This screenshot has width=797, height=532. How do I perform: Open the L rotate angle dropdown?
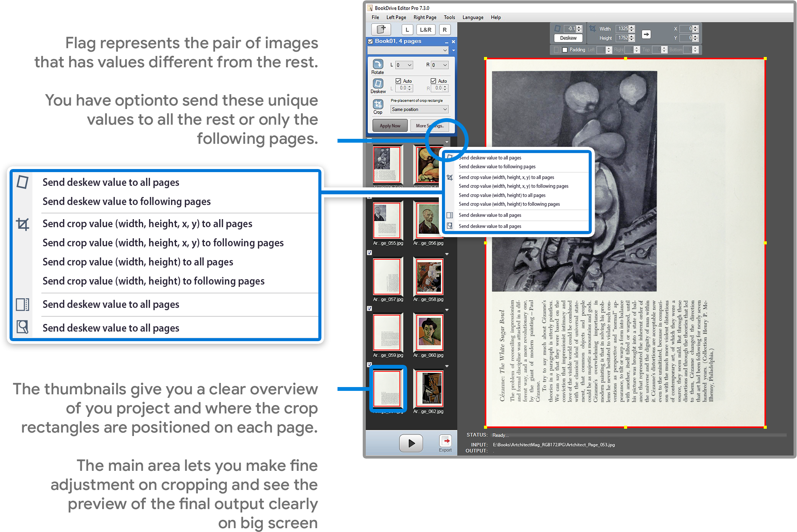404,65
